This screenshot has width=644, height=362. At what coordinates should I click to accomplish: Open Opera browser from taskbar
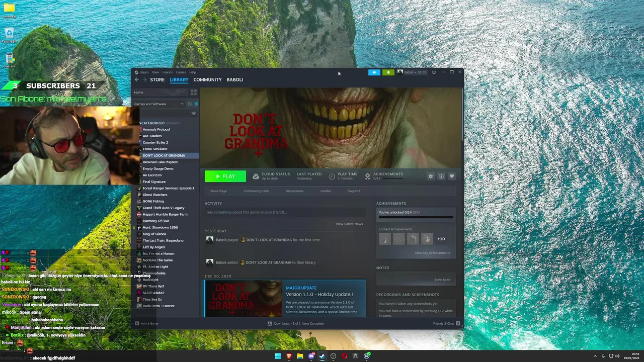345,356
